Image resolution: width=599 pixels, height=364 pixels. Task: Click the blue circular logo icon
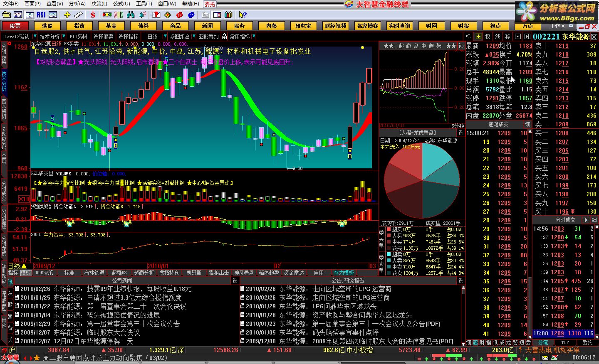tap(191, 15)
